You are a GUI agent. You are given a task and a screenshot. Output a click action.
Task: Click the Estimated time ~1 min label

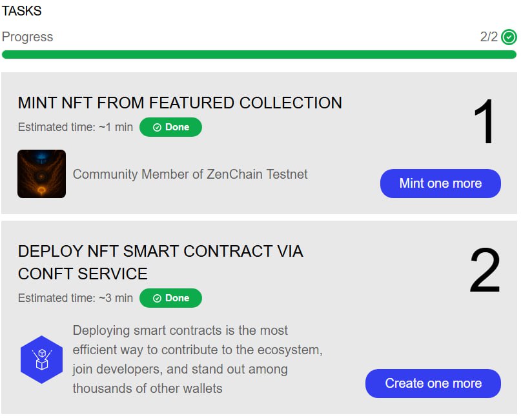click(76, 127)
